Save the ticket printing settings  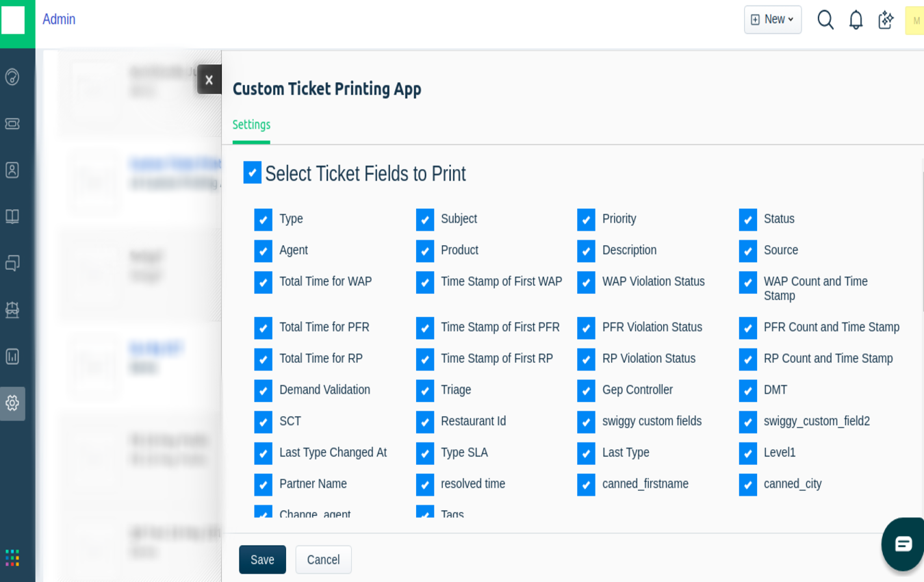click(x=262, y=559)
